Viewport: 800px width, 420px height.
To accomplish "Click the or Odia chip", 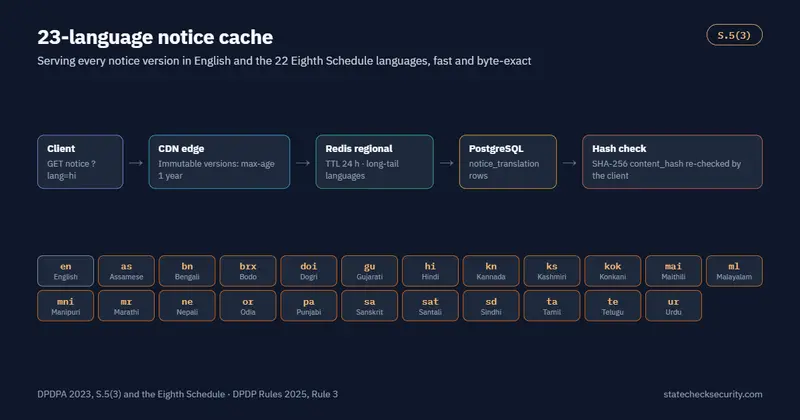I will click(x=248, y=306).
